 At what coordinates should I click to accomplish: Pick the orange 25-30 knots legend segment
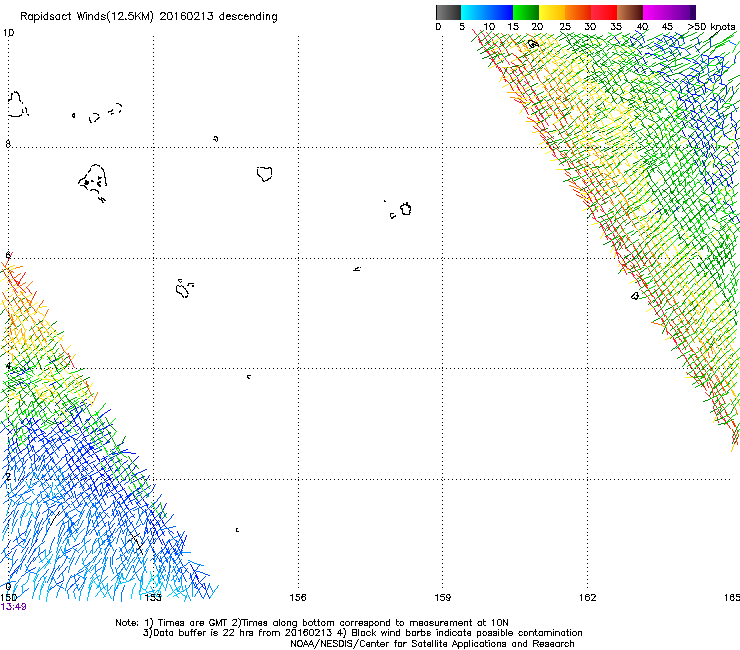tap(578, 12)
